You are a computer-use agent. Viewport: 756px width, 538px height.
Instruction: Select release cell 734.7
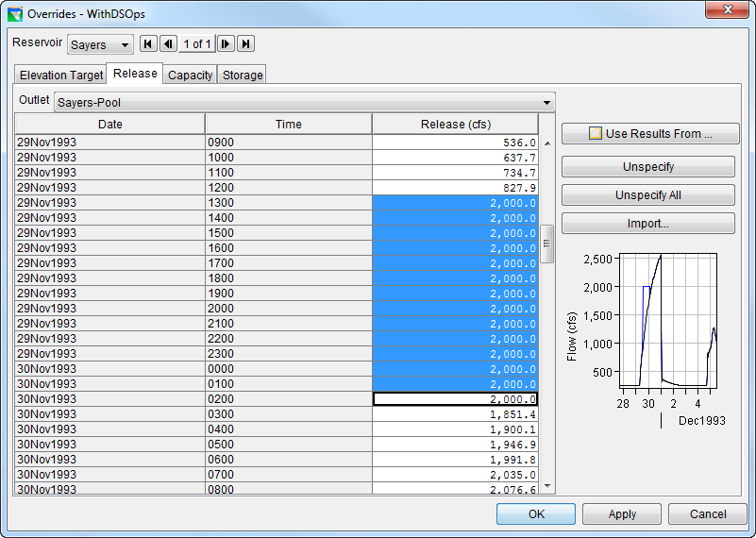click(x=455, y=172)
